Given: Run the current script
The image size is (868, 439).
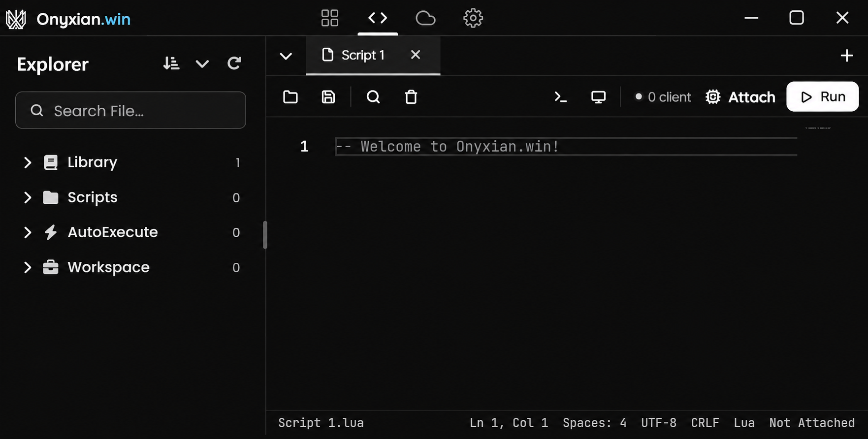Looking at the screenshot, I should pos(823,96).
